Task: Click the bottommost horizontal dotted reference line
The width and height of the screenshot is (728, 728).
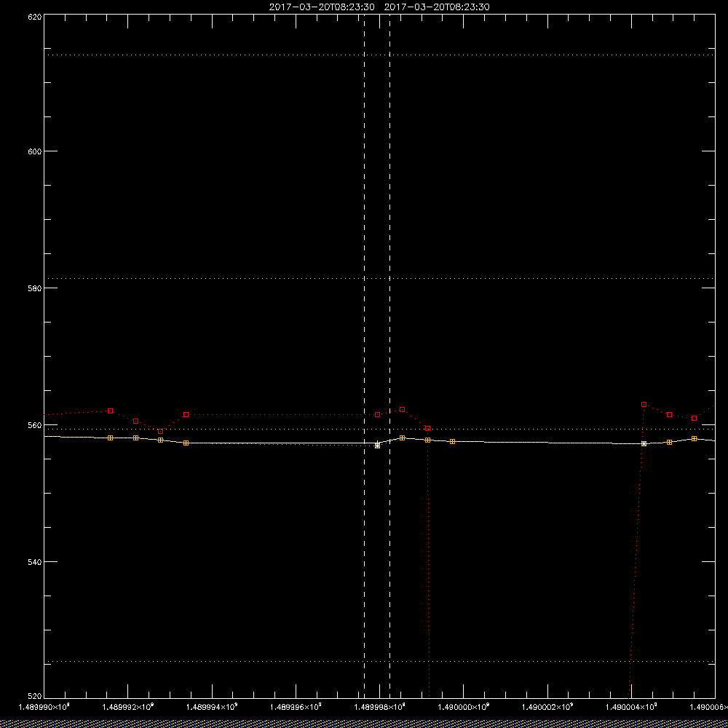Action: point(379,661)
